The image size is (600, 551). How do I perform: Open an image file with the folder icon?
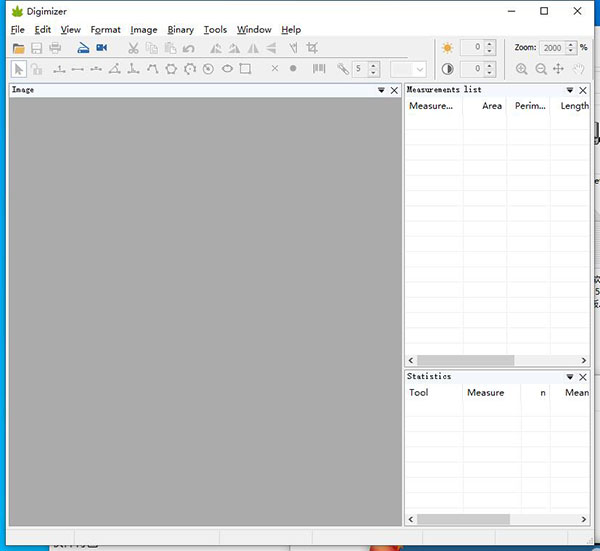pyautogui.click(x=18, y=48)
